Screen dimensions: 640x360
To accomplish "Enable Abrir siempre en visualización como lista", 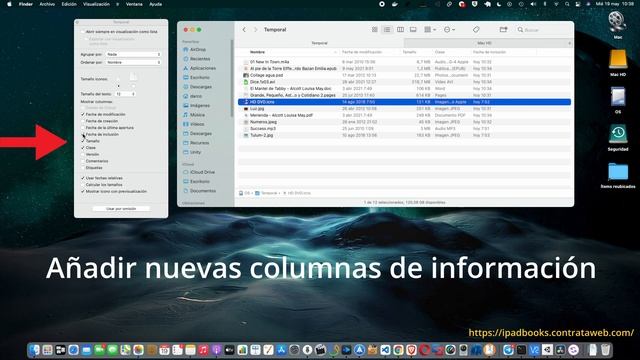I will click(x=82, y=31).
